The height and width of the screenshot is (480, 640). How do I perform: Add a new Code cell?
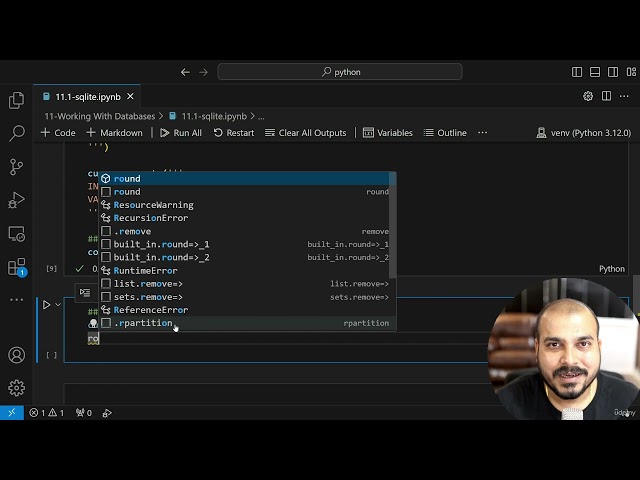point(58,133)
